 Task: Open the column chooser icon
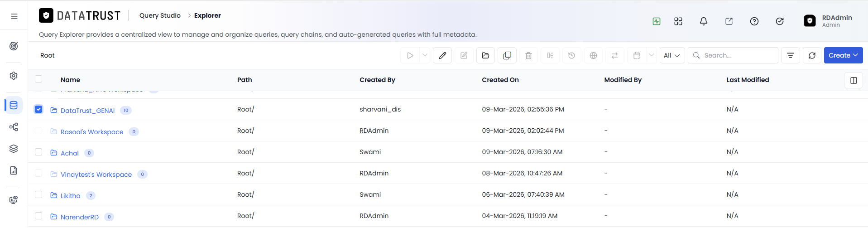click(854, 80)
